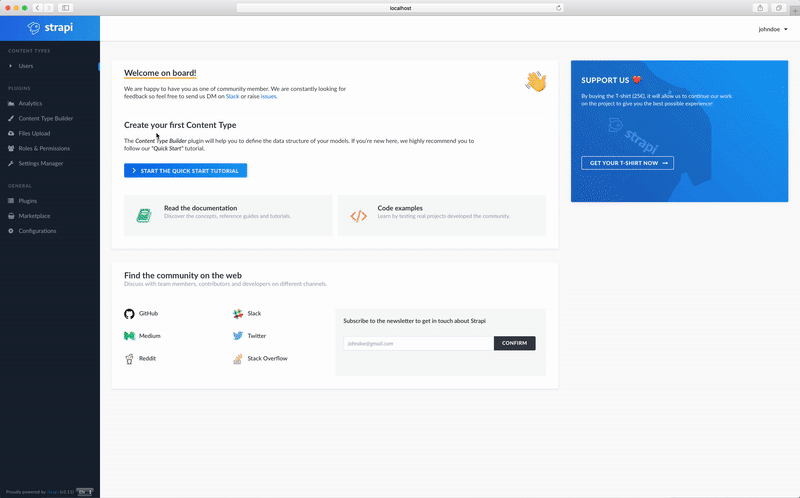Visit GitHub community link
This screenshot has width=800, height=498.
[x=148, y=313]
